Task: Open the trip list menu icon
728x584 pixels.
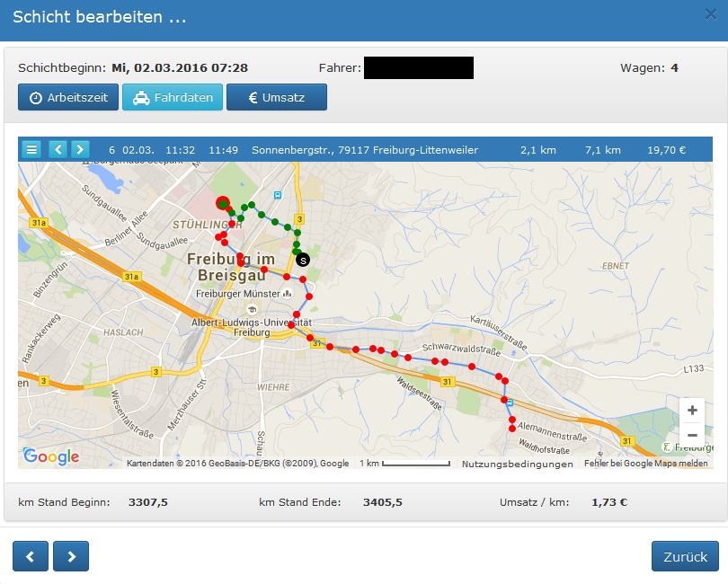Action: (31, 149)
